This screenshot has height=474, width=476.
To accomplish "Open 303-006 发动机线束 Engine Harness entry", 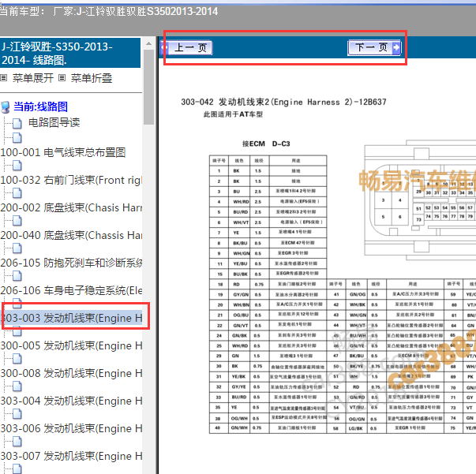I will 71,428.
